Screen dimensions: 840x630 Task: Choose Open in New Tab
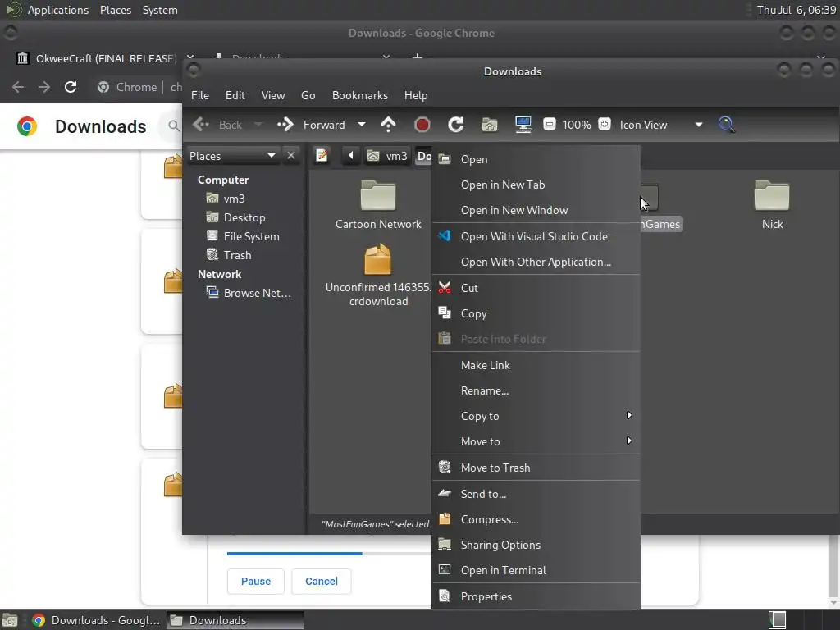536,185
